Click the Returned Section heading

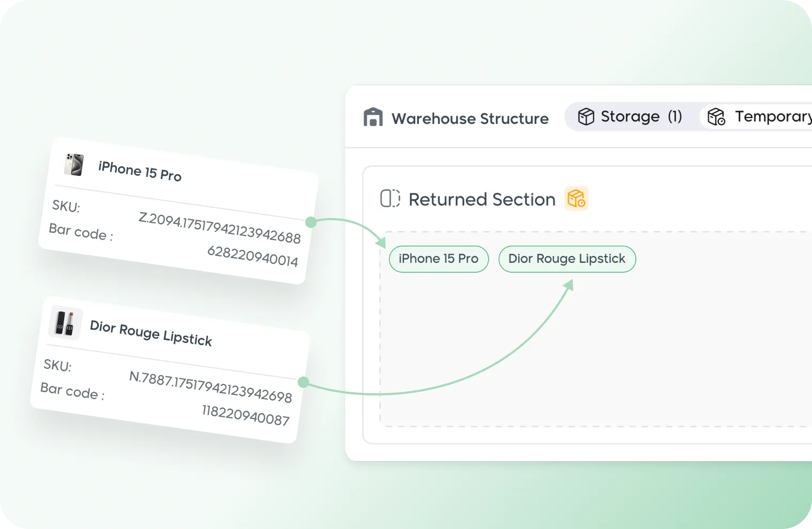pos(482,199)
